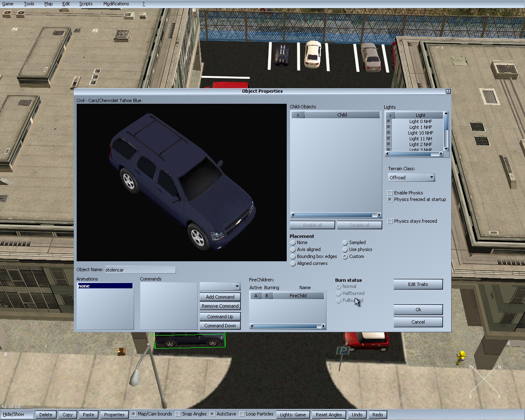
Task: Toggle the Light 1 NHF checkbox
Action: 388,127
